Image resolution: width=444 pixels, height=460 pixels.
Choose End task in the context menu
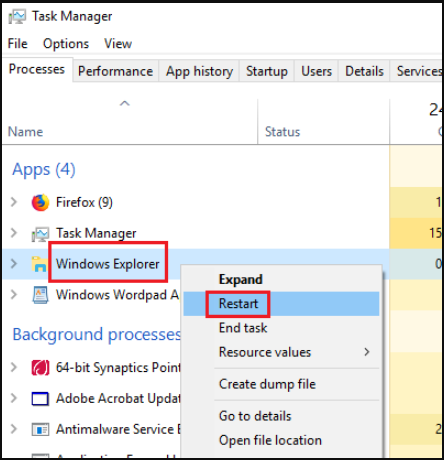282,328
